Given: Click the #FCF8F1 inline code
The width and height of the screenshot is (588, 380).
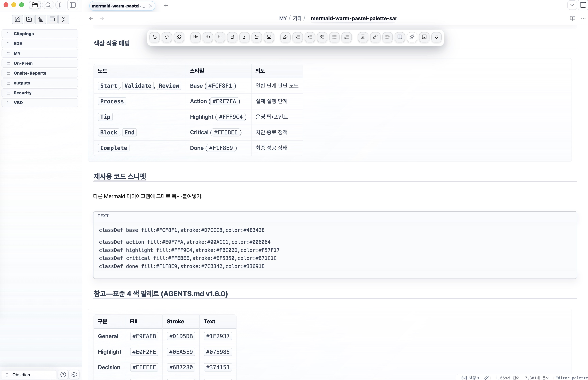Looking at the screenshot, I should [220, 86].
